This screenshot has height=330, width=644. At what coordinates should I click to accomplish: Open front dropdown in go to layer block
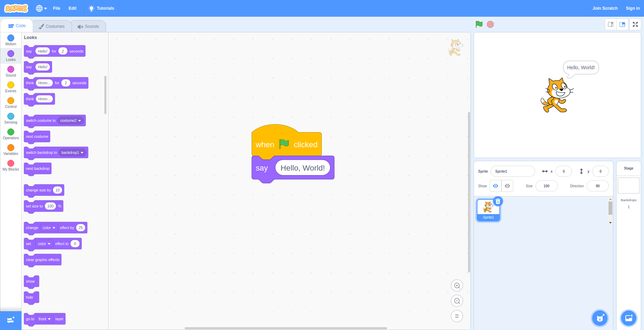(45, 319)
